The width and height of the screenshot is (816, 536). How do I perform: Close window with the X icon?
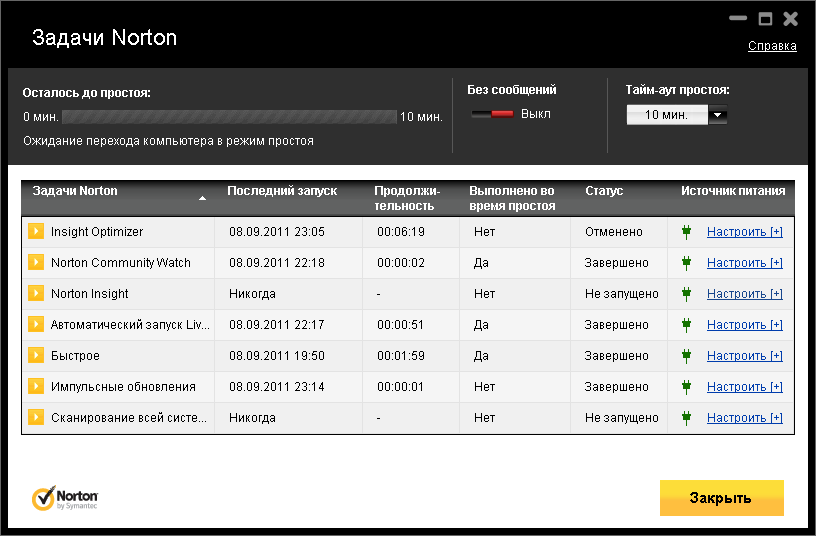tap(790, 19)
